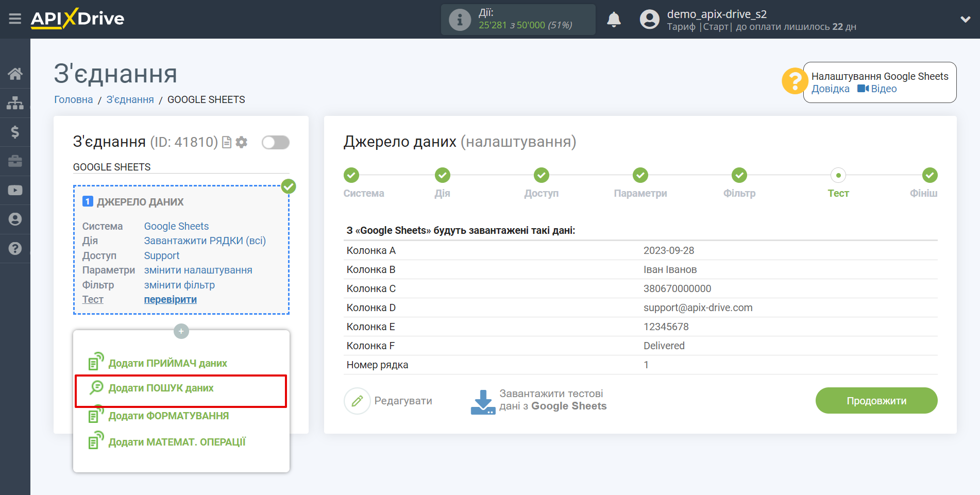
Task: Go to Головна breadcrumb
Action: (x=74, y=99)
